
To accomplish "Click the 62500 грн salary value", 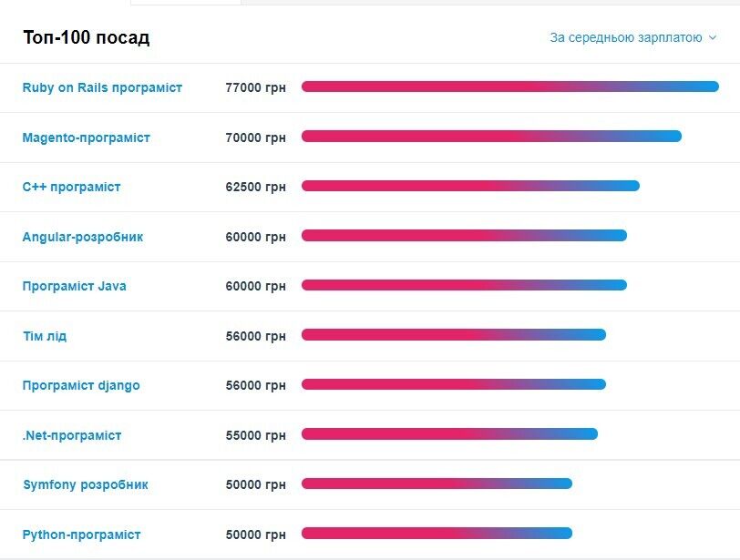I will tap(255, 187).
